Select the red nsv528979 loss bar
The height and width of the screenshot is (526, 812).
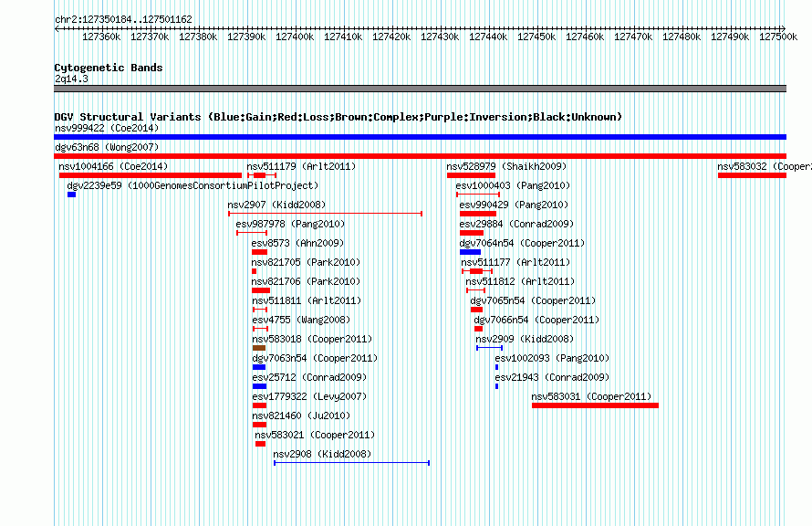point(472,175)
